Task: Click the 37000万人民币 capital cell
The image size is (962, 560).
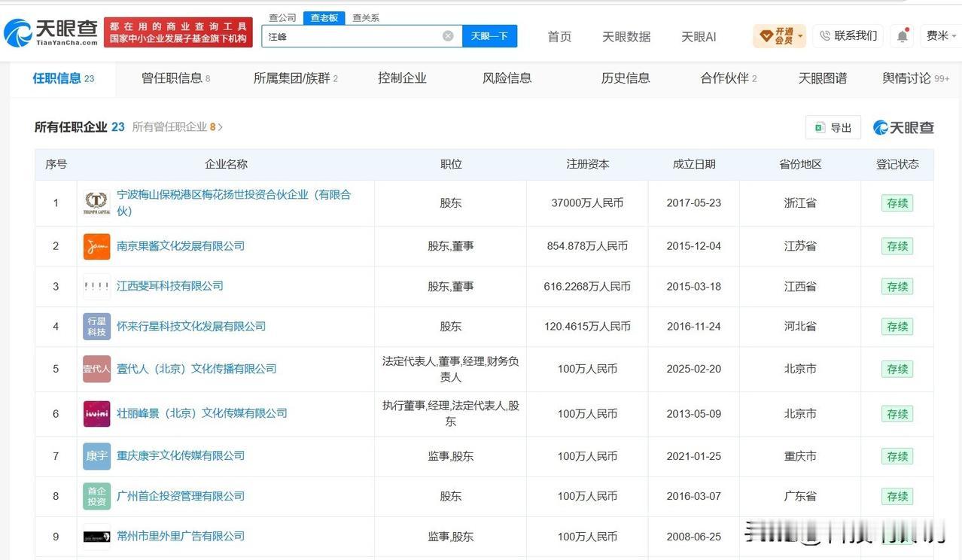Action: tap(587, 203)
